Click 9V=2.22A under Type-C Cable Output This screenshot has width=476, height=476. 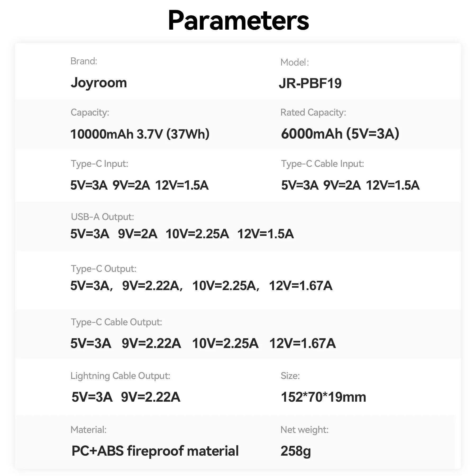(x=151, y=343)
